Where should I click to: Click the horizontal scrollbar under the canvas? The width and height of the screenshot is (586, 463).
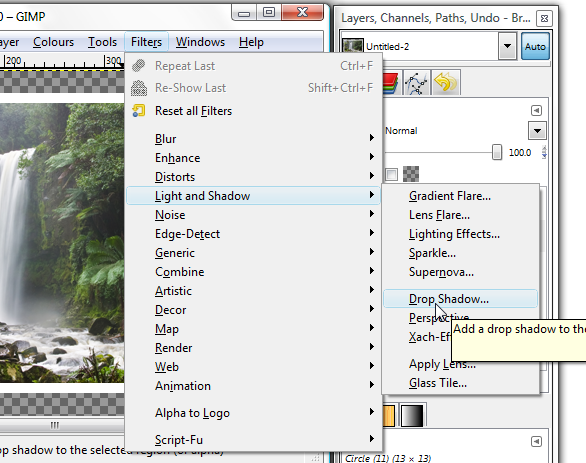pyautogui.click(x=62, y=425)
